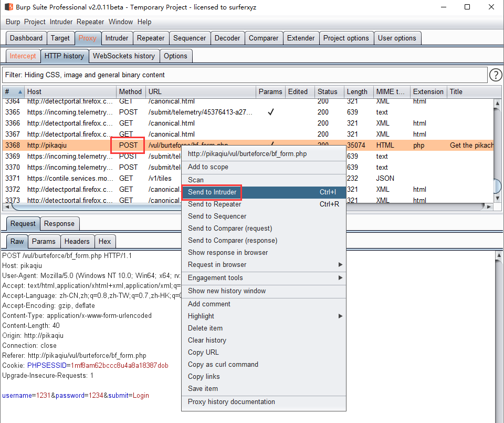Expand Engagement tools submenu

coord(264,277)
